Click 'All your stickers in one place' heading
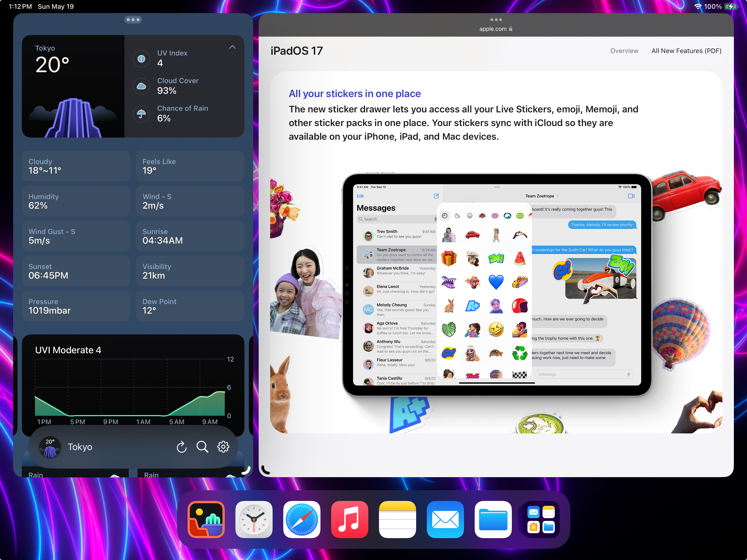This screenshot has width=747, height=560. coord(355,94)
